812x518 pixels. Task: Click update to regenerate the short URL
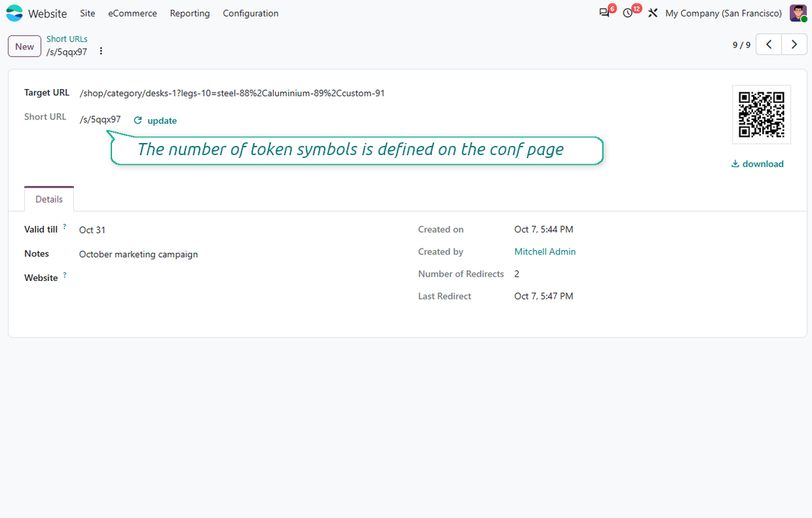point(155,121)
